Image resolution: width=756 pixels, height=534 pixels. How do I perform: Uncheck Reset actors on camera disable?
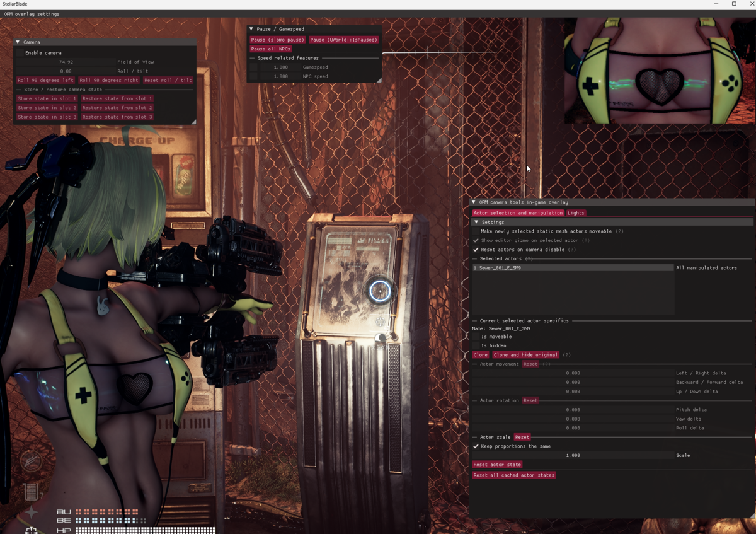476,250
